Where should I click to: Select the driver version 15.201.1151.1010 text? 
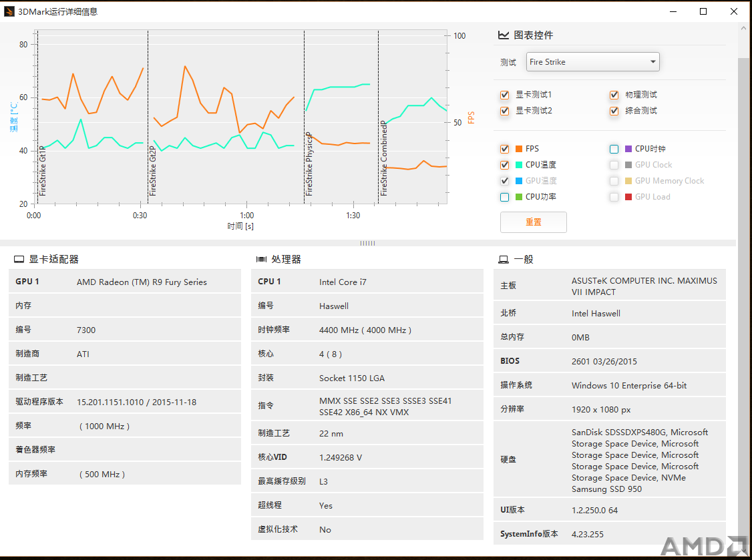(137, 402)
